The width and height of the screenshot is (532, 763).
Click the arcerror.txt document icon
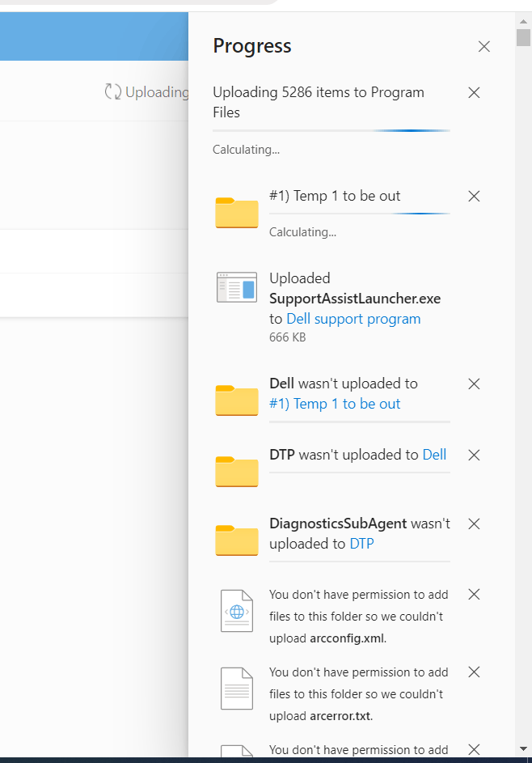point(237,689)
